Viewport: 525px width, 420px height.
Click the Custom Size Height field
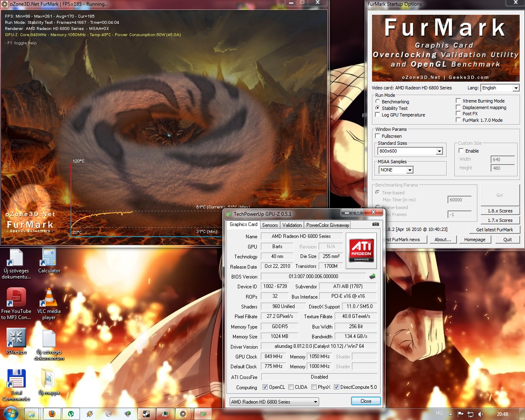pyautogui.click(x=502, y=168)
